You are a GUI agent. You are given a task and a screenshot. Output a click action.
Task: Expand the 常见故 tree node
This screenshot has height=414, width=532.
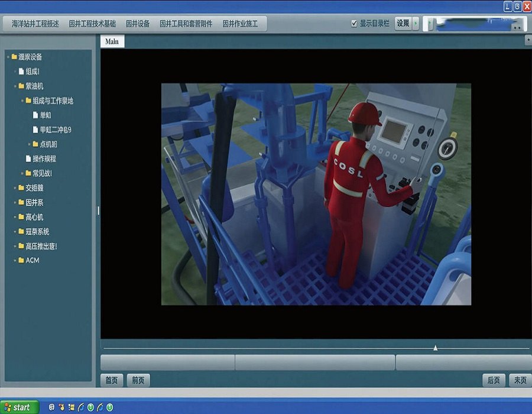22,173
